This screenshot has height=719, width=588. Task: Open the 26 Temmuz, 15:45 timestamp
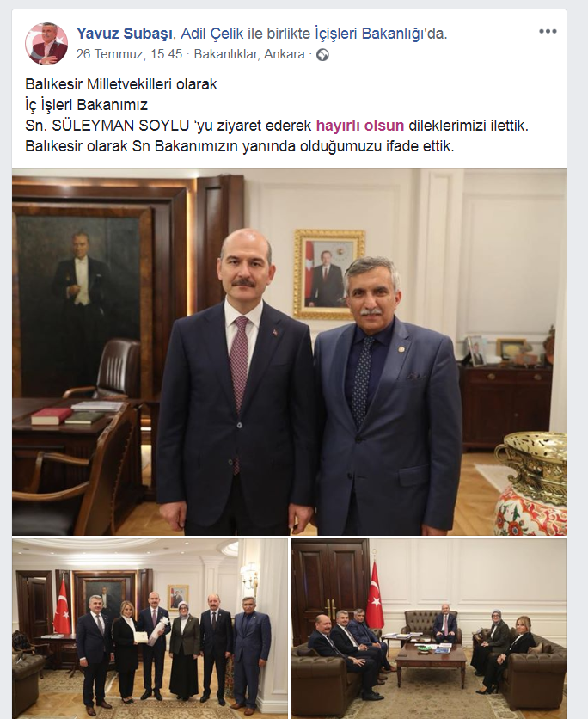pos(129,54)
